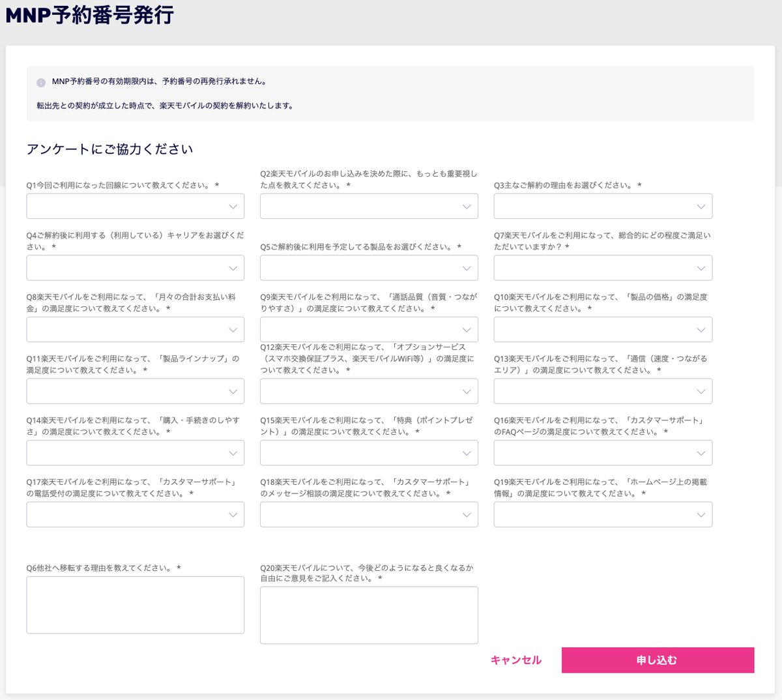Open the Q1 line type dropdown

pos(135,207)
